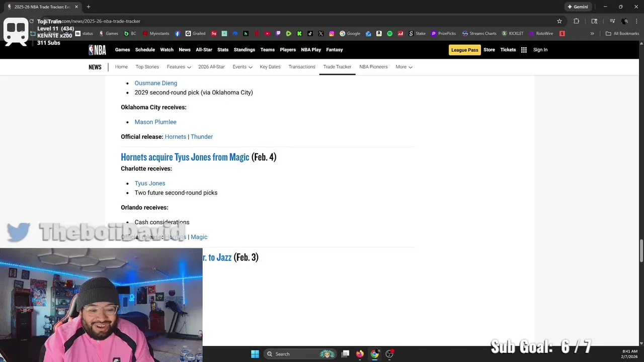This screenshot has height=362, width=644.
Task: Open the BC bookmark
Action: 130,34
